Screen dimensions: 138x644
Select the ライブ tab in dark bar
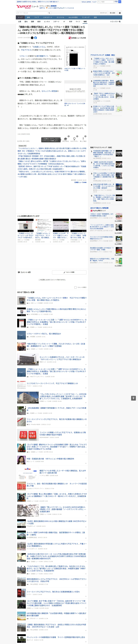(x=37, y=17)
